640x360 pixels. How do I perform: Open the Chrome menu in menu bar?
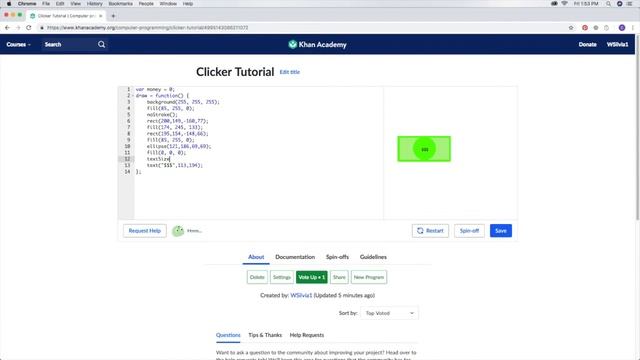27,4
